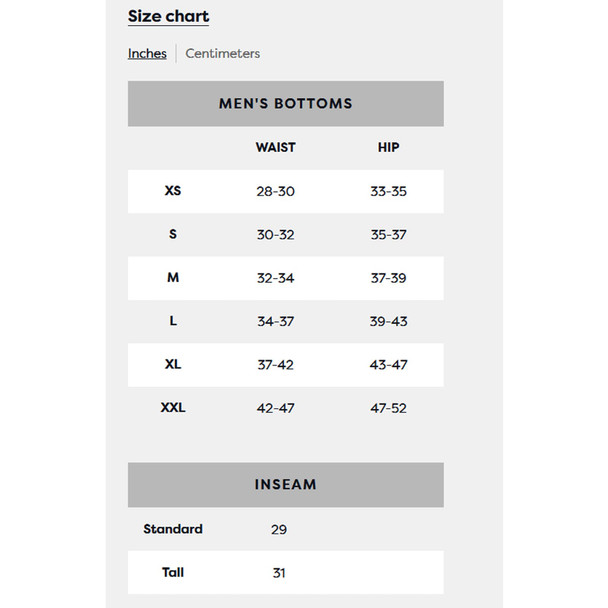This screenshot has width=608, height=608.
Task: Select the XS size row label
Action: click(173, 191)
